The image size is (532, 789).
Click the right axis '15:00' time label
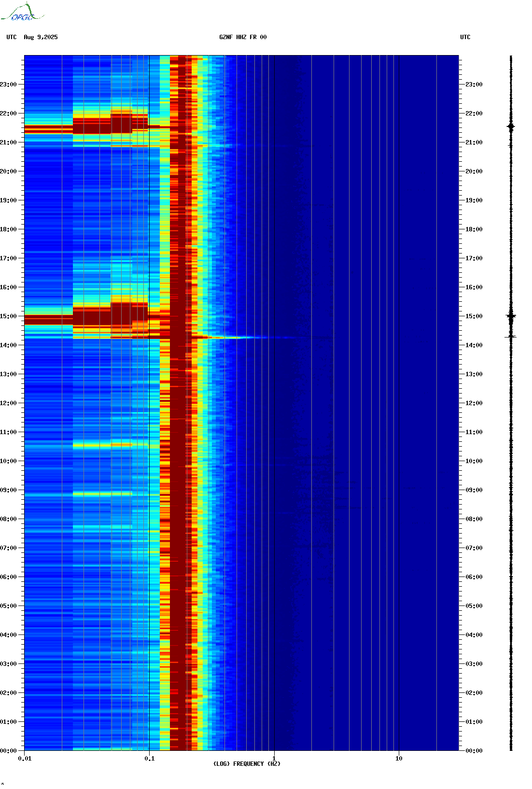474,316
